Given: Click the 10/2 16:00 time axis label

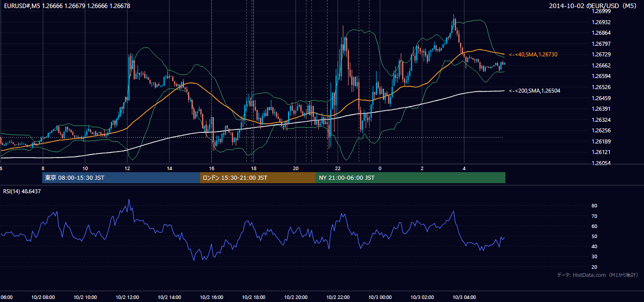Looking at the screenshot, I should coord(212,297).
